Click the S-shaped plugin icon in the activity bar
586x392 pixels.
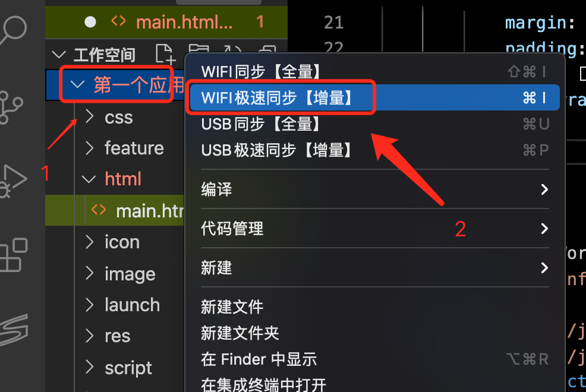(14, 329)
